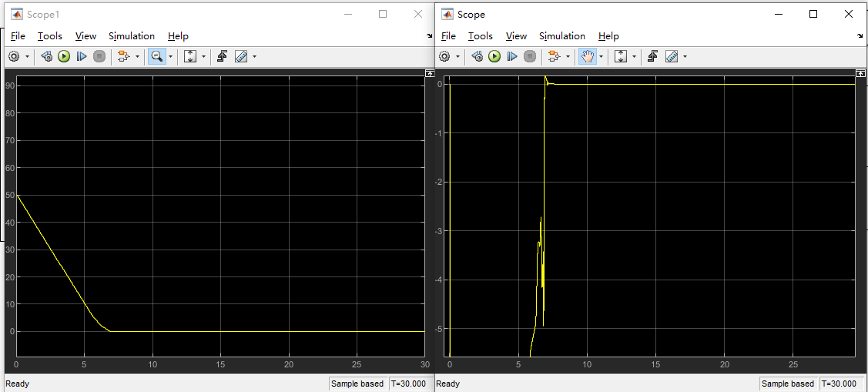Expand Pan tool dropdown arrow in Scope
This screenshot has width=868, height=392.
(602, 56)
